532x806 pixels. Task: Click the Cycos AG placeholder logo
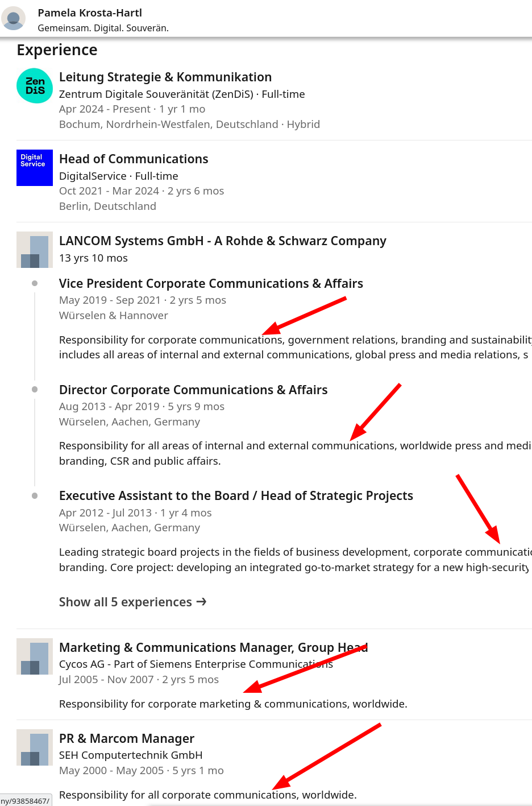[35, 656]
